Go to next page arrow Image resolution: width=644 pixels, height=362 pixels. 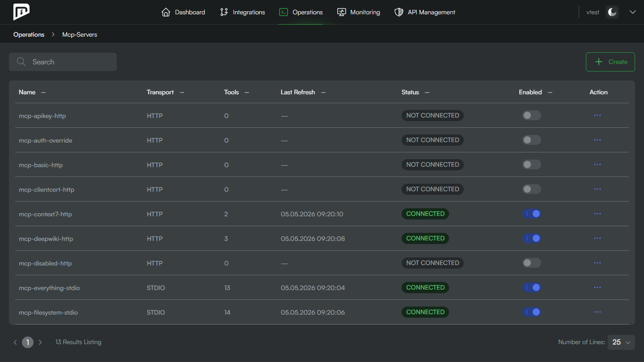[x=40, y=342]
